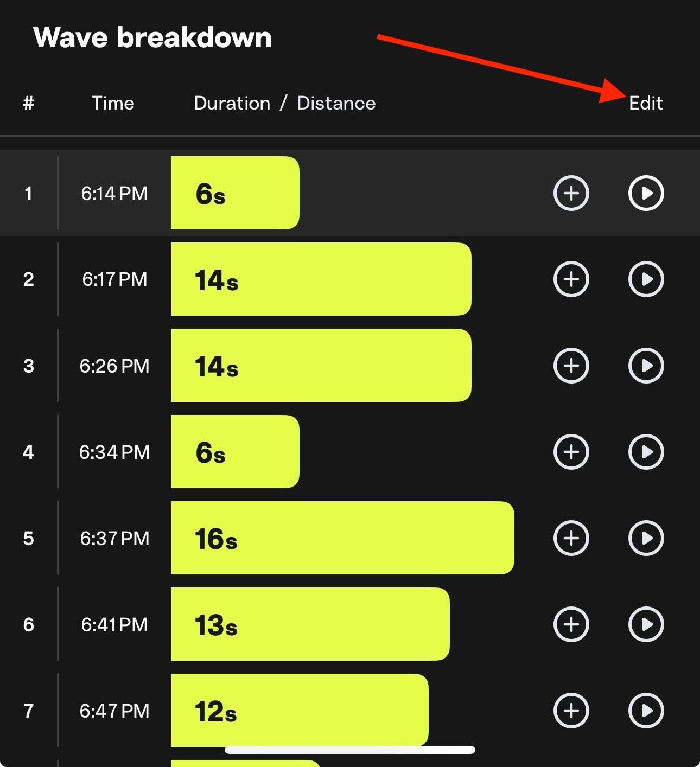Tap the plus icon for wave 3

pos(571,366)
